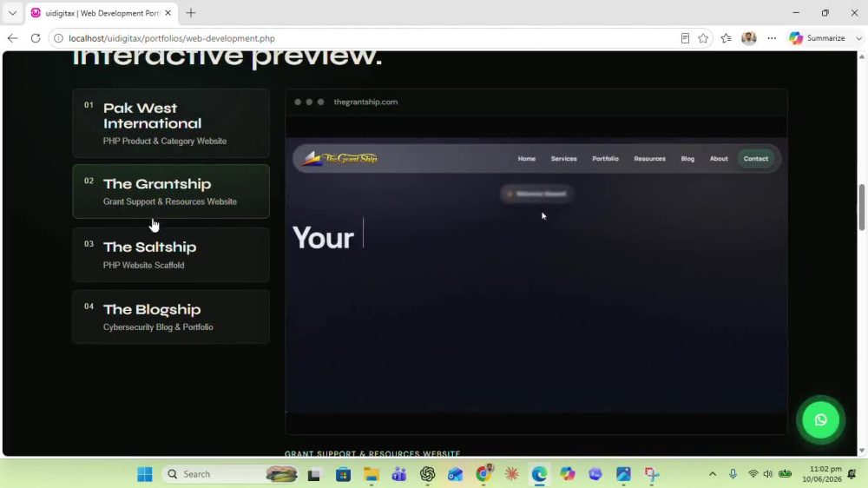Select The Grantship project card
This screenshot has height=488, width=868.
point(171,191)
